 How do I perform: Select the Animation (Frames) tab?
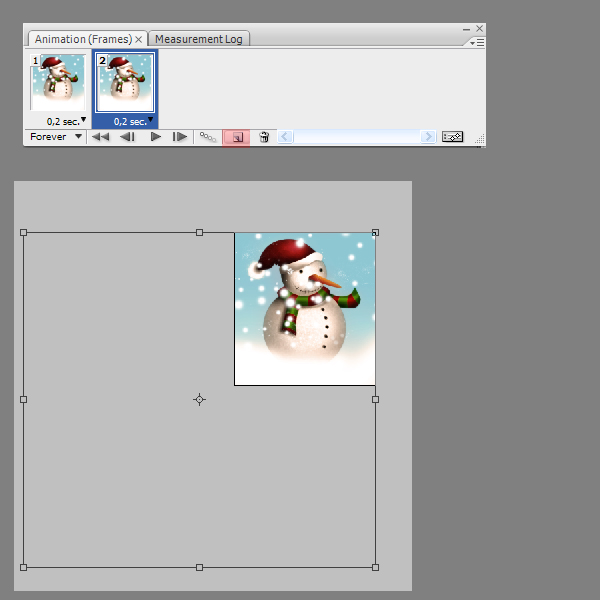(82, 39)
